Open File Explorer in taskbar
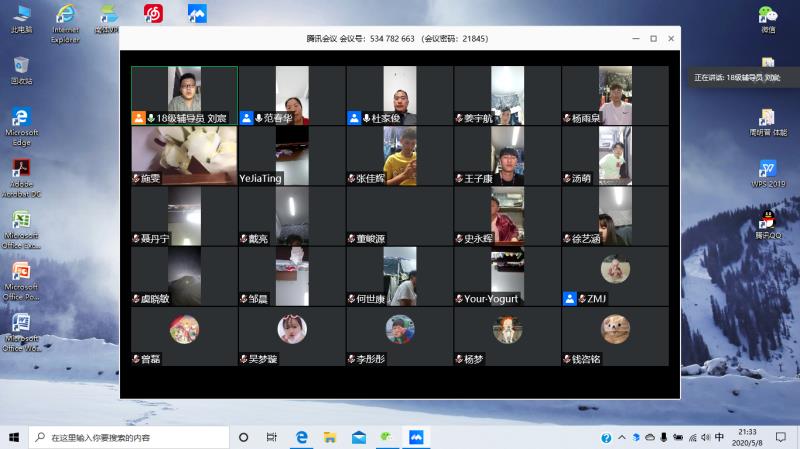 (329, 438)
